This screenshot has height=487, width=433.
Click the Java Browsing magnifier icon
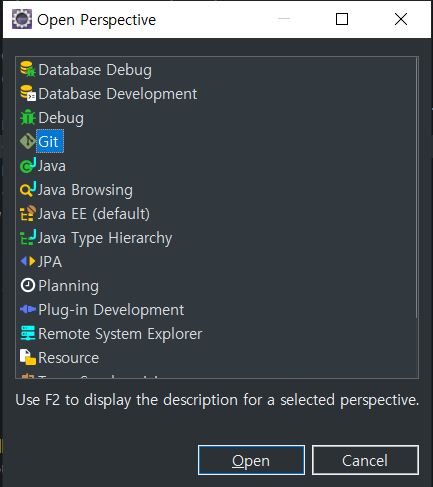(28, 189)
